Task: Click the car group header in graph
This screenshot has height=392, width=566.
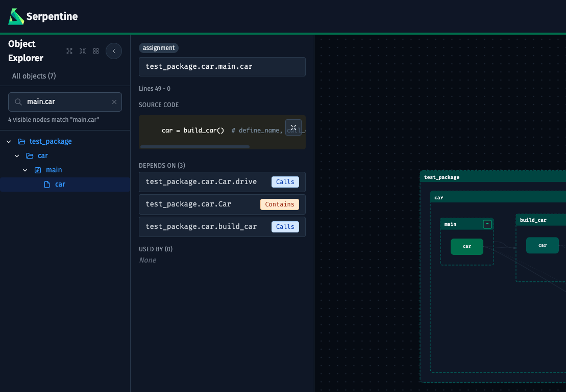Action: click(x=498, y=198)
